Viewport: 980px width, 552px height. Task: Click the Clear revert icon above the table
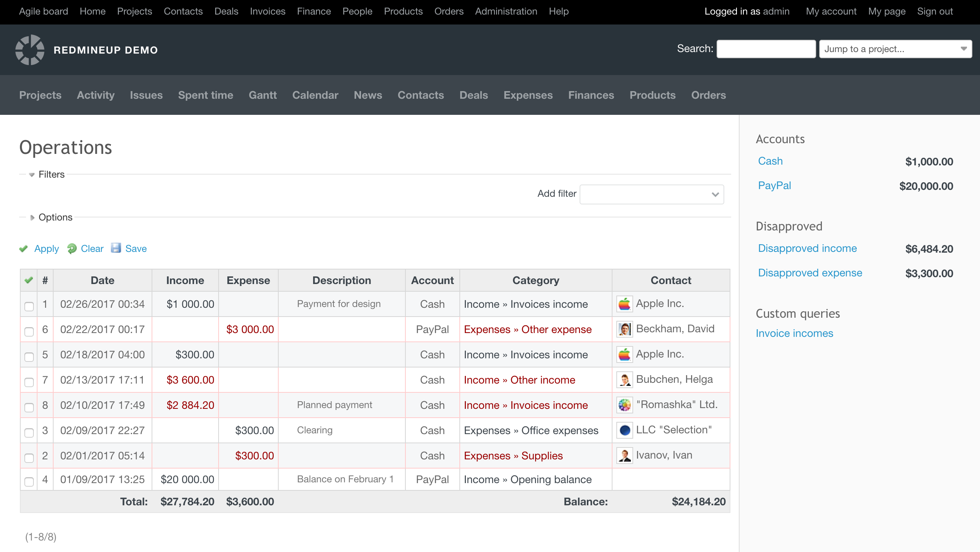click(x=73, y=248)
